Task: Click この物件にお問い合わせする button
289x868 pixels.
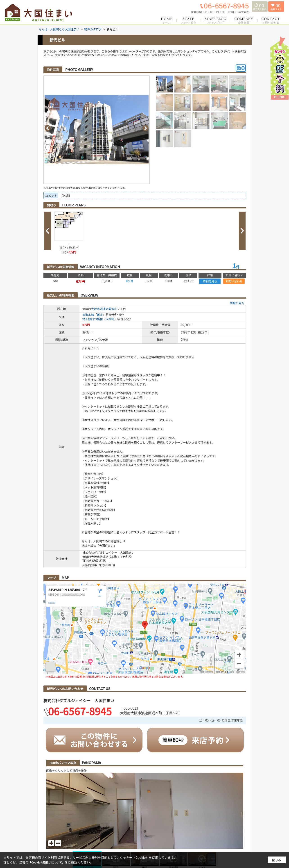Action: pos(94,740)
